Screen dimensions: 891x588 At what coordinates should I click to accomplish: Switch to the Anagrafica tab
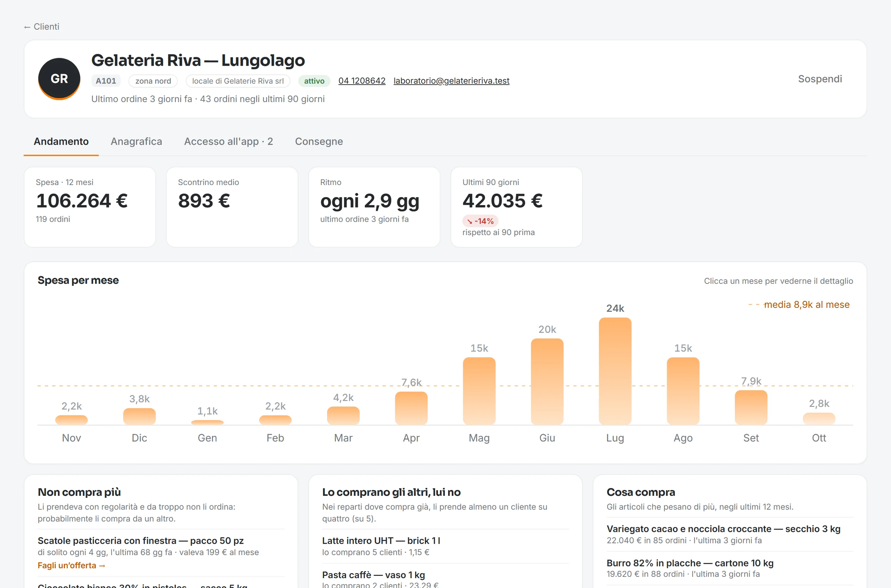coord(136,141)
